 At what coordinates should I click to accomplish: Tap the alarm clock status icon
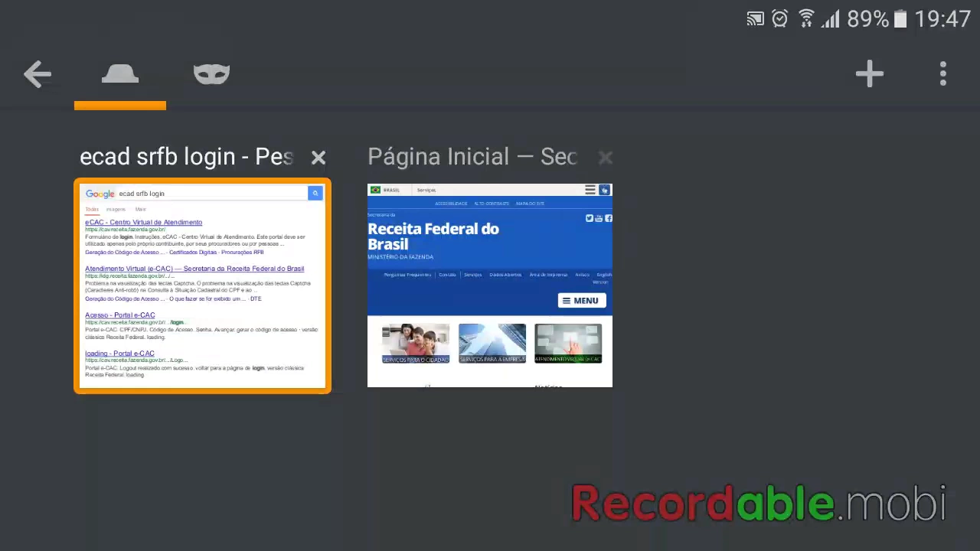pyautogui.click(x=779, y=19)
